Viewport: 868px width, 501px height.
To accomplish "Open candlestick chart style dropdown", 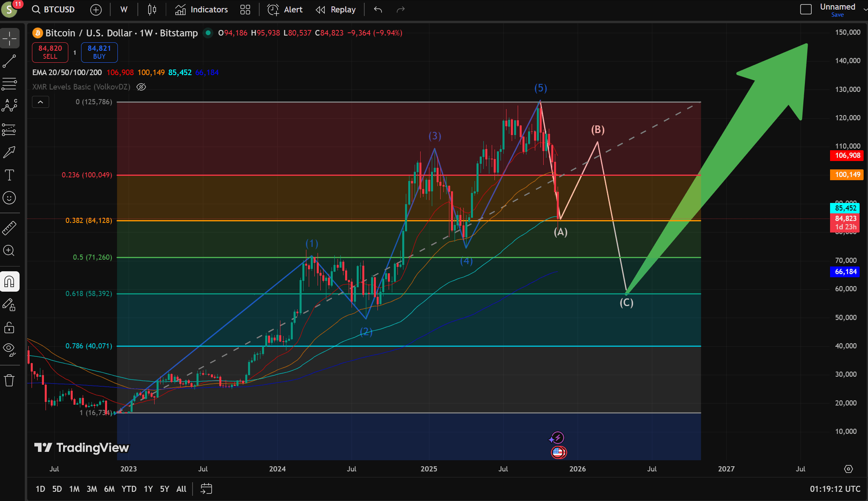I will (152, 10).
